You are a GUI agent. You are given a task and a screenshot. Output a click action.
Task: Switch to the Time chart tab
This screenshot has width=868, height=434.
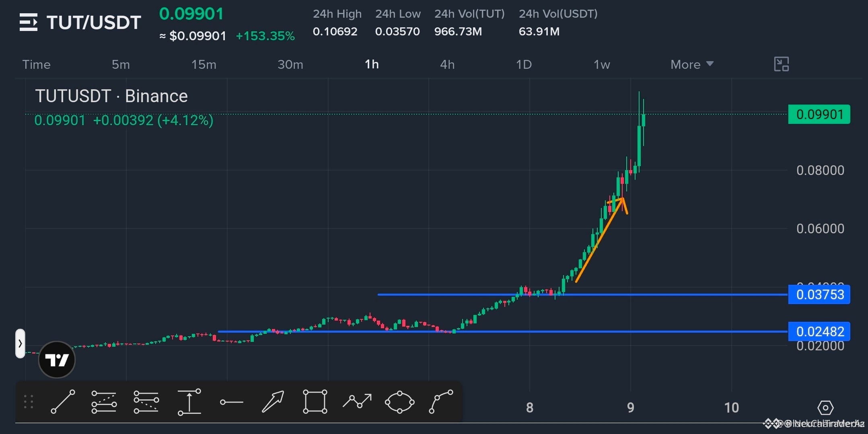36,64
